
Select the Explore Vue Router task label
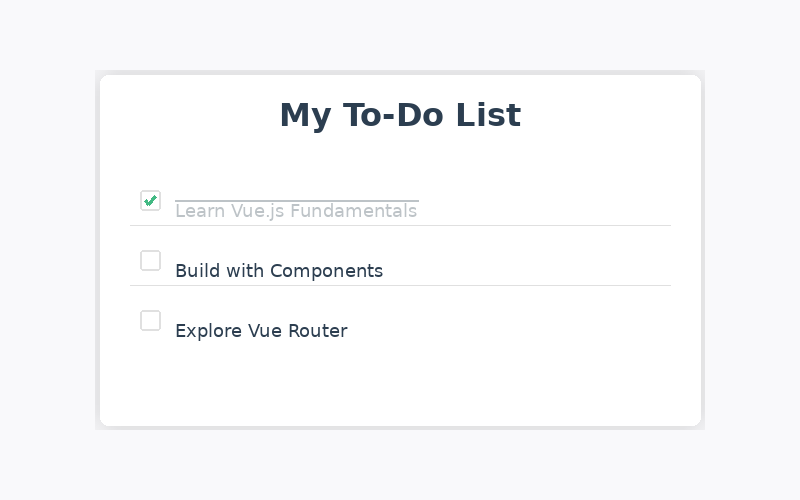pyautogui.click(x=261, y=331)
